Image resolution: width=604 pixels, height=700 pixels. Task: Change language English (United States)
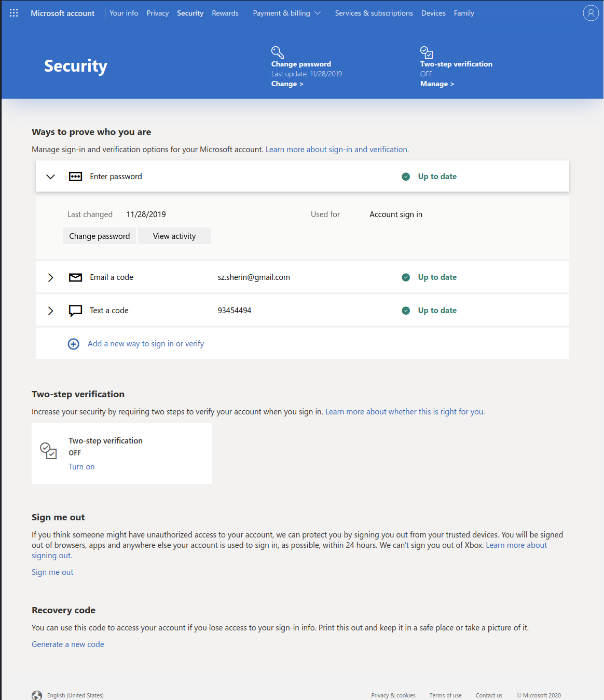coord(75,695)
